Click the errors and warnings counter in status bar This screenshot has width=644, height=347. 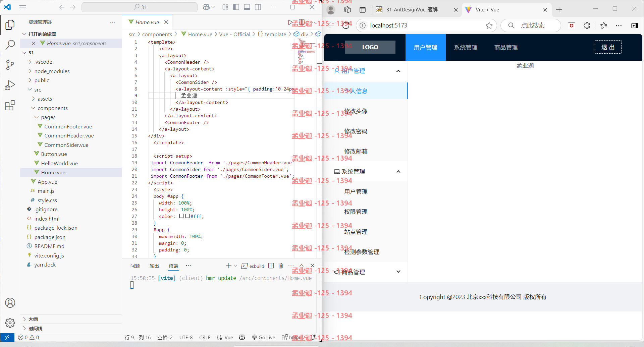29,337
